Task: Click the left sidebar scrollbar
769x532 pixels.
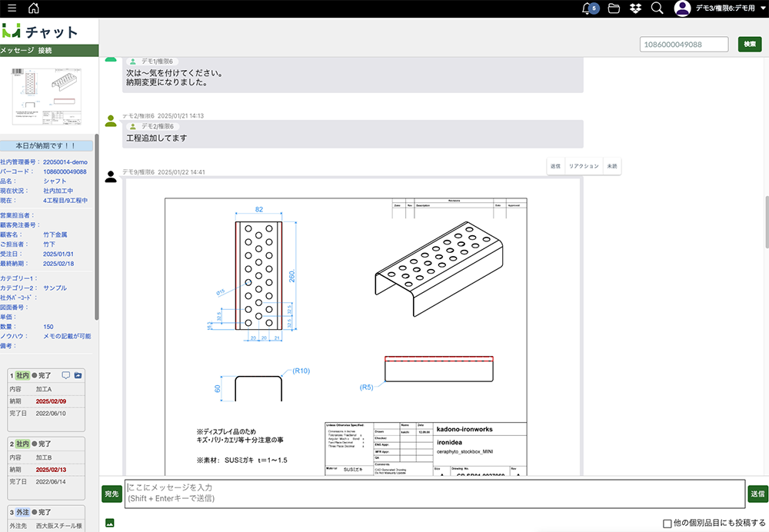Action: [97, 227]
